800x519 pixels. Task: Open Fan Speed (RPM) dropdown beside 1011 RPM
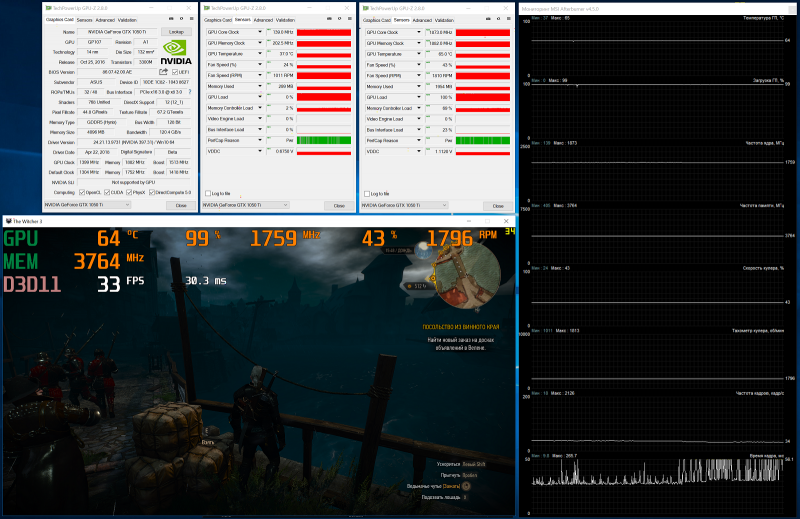(x=260, y=75)
